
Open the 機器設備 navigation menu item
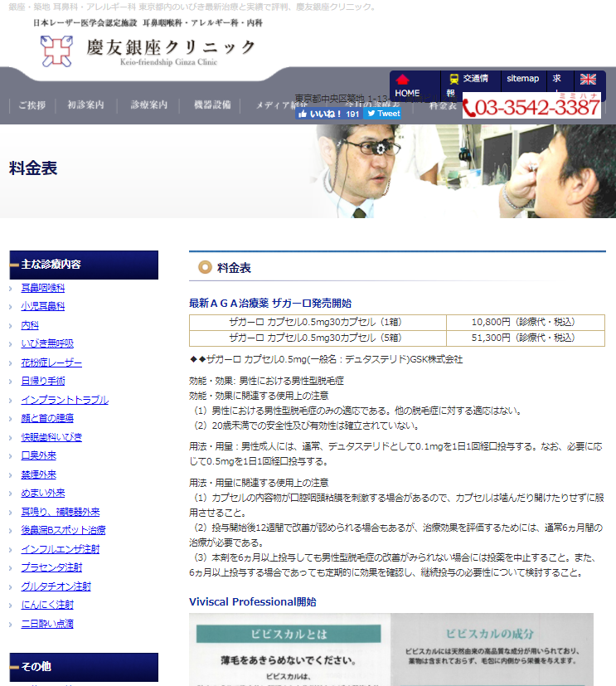[x=212, y=105]
